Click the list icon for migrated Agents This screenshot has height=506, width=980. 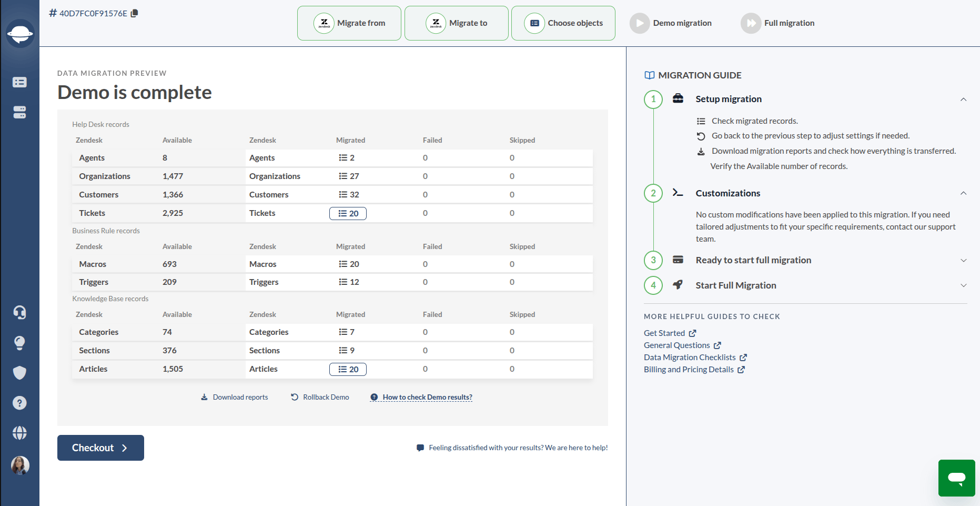point(343,158)
